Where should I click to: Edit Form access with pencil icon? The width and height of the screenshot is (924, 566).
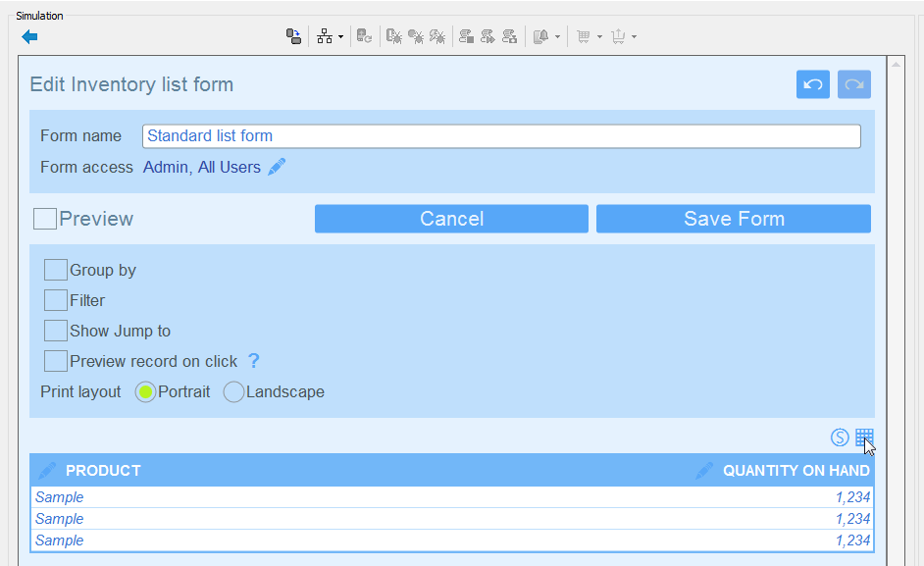pyautogui.click(x=277, y=167)
